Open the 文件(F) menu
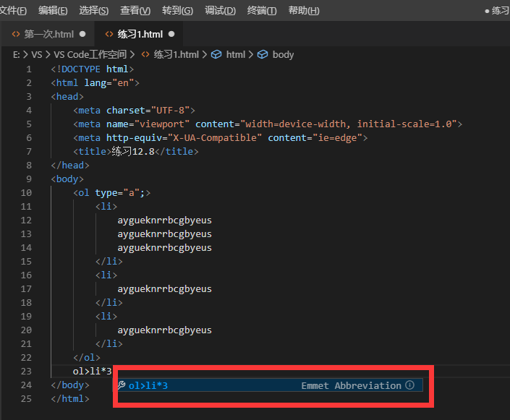The image size is (510, 420). click(13, 11)
